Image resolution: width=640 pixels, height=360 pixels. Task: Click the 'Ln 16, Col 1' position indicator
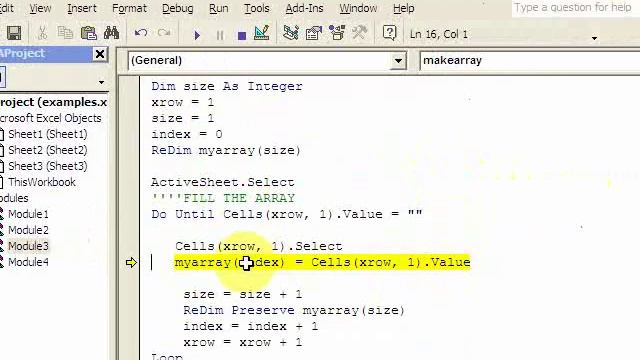pyautogui.click(x=439, y=34)
